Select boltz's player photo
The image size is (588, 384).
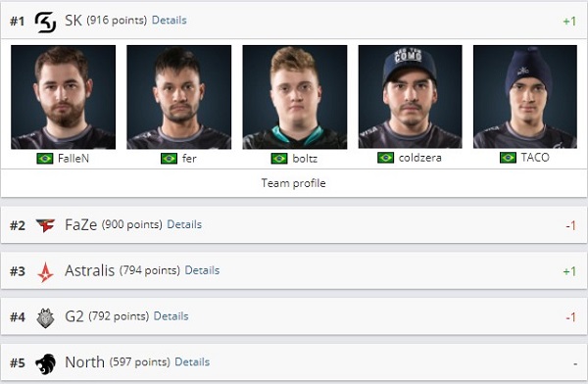pos(295,97)
